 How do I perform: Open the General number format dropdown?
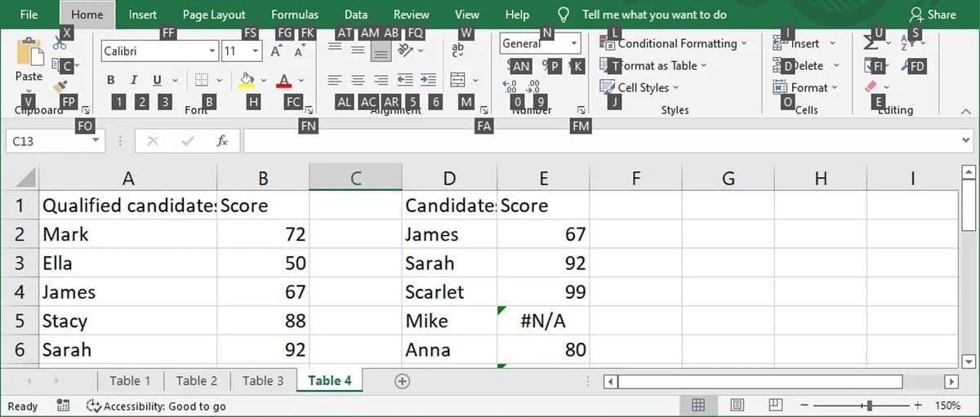coord(574,44)
